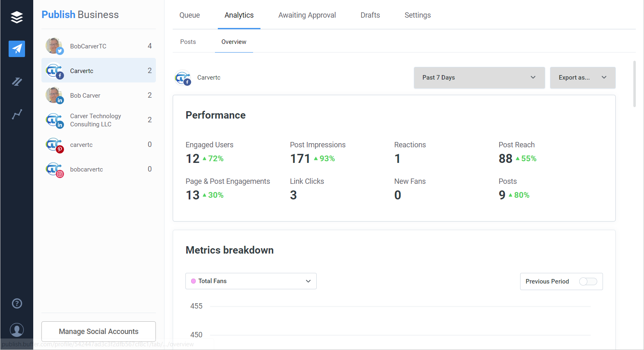Open the Publish paper-plane icon in sidebar
This screenshot has height=350, width=644.
pyautogui.click(x=17, y=49)
